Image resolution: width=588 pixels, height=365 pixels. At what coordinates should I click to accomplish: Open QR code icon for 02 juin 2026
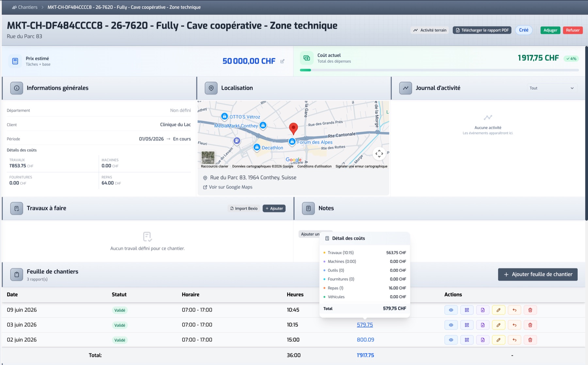click(467, 340)
